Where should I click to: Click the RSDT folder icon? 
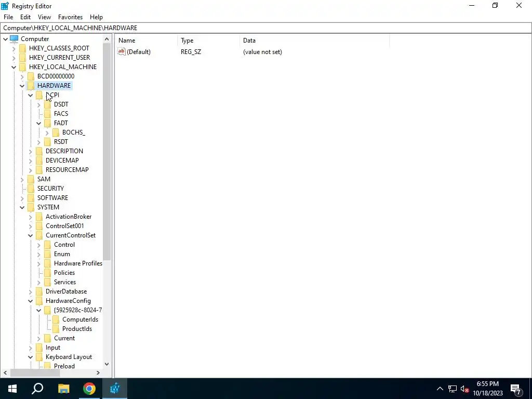[x=47, y=141]
